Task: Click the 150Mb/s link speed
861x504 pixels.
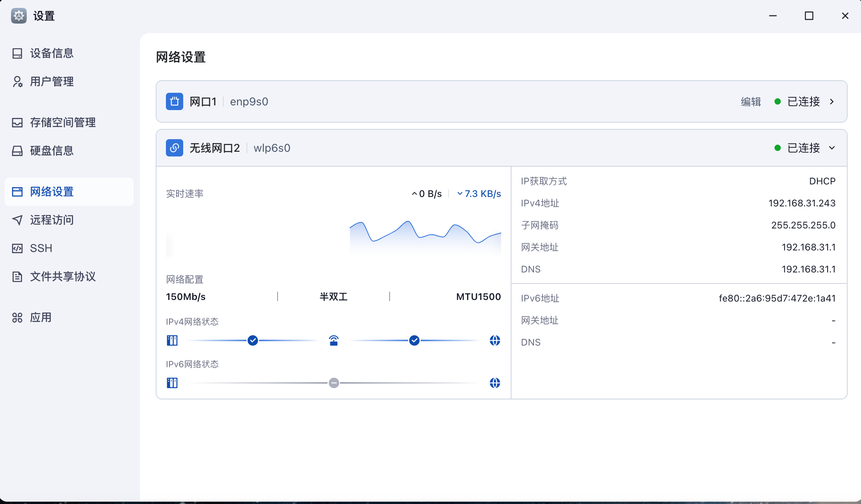Action: tap(186, 297)
